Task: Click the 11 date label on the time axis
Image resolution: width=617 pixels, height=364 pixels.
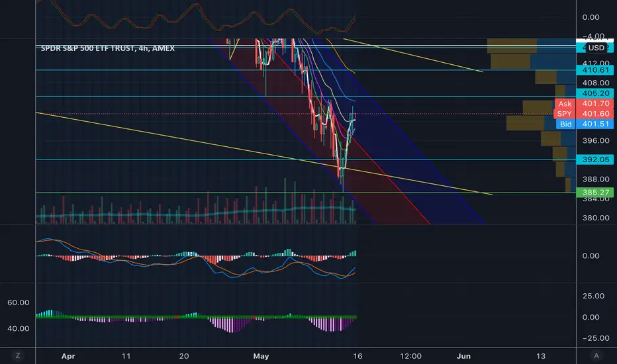Action: point(126,356)
